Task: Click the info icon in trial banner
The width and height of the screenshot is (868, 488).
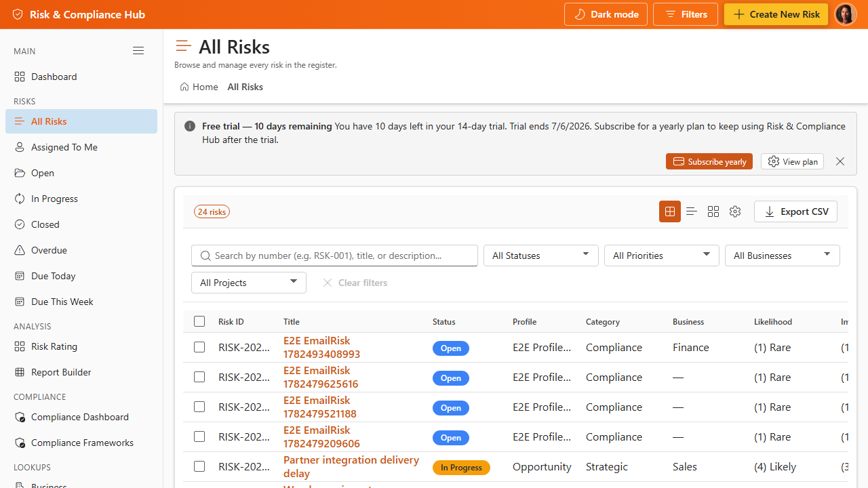Action: pyautogui.click(x=190, y=126)
